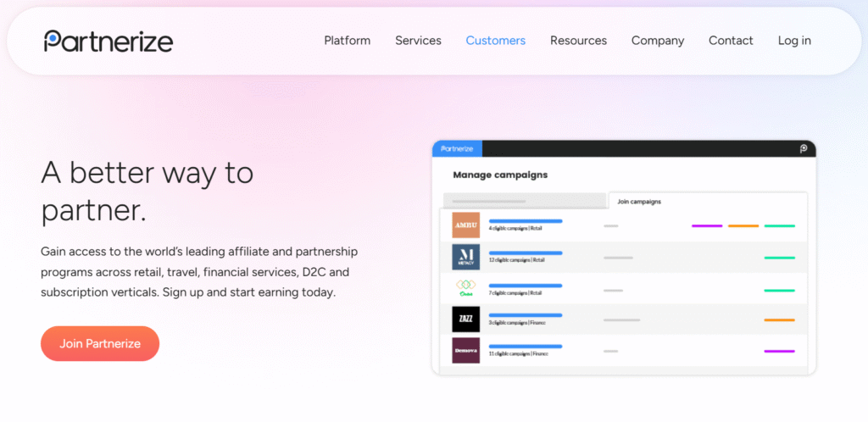Screen dimensions: 868x422
Task: Click the Log in link
Action: [794, 41]
